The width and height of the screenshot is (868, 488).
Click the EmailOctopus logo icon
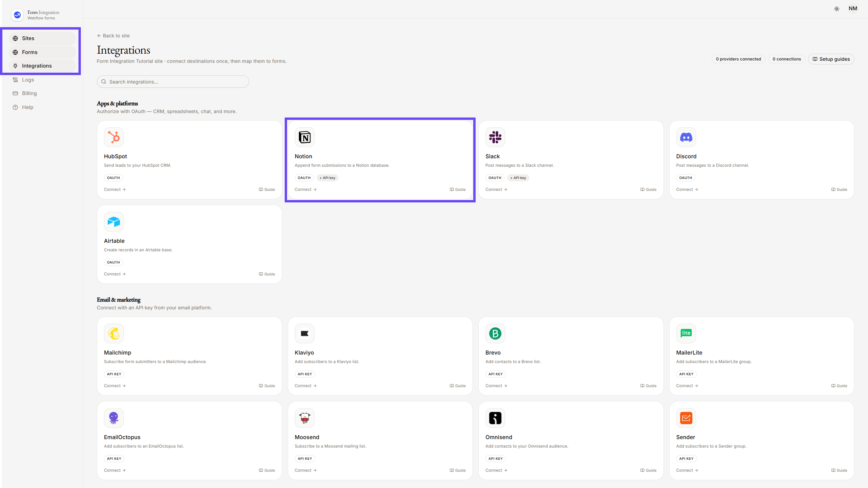[x=114, y=418]
